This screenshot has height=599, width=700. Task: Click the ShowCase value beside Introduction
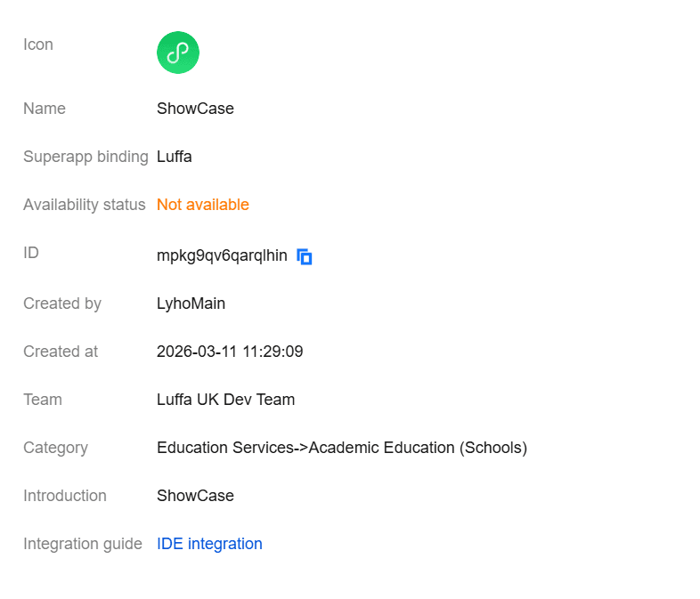pos(195,496)
